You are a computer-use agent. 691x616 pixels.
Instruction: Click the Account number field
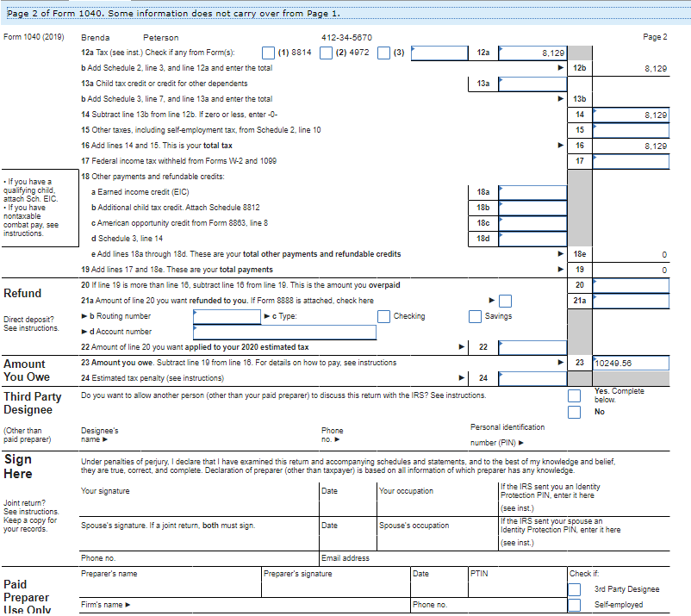click(x=284, y=332)
